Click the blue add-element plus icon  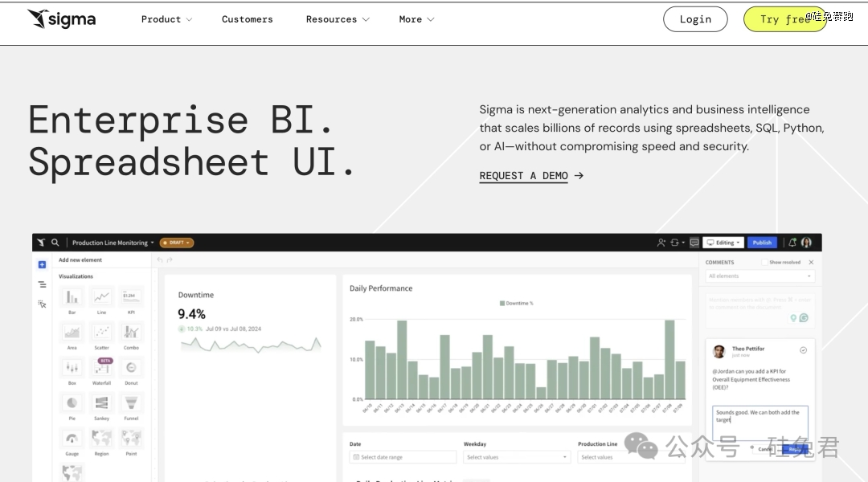[42, 264]
